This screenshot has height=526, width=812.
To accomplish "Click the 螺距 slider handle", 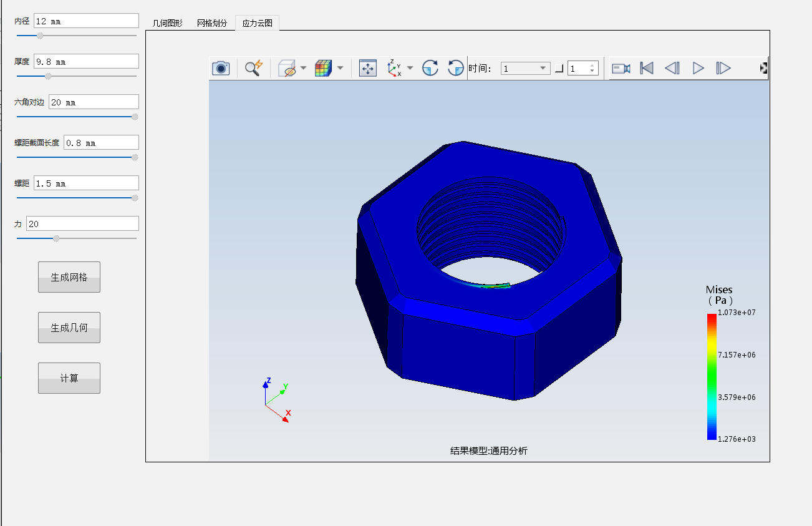I will (x=135, y=198).
